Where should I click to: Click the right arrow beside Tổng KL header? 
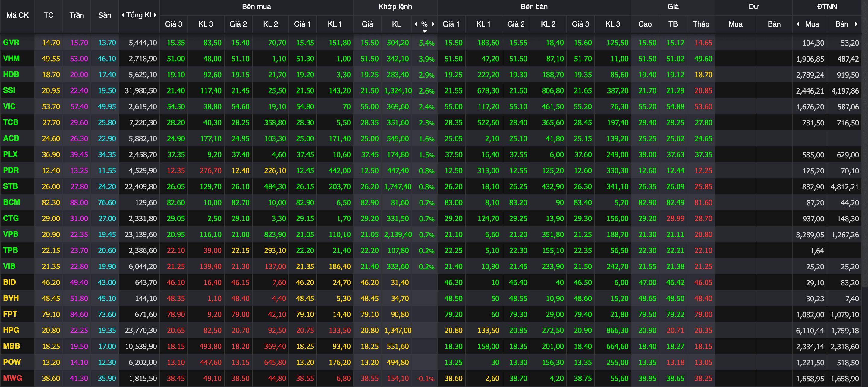pyautogui.click(x=155, y=15)
